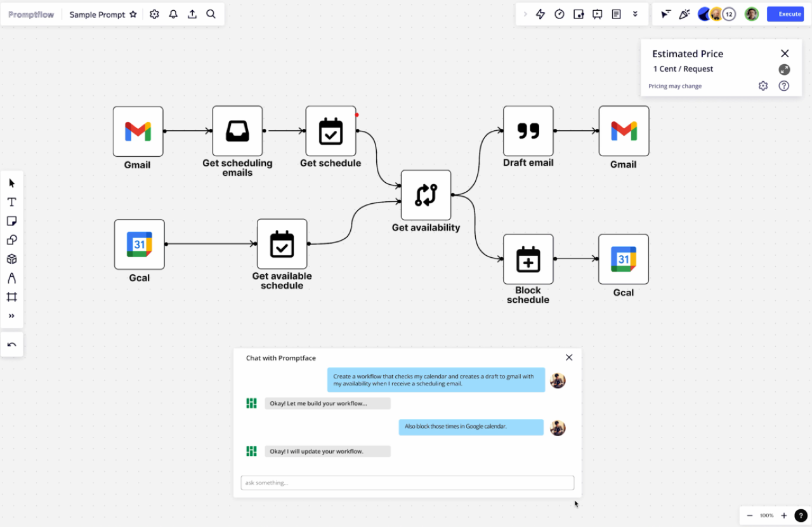This screenshot has height=527, width=812.
Task: Select the Get available schedule node
Action: 282,244
